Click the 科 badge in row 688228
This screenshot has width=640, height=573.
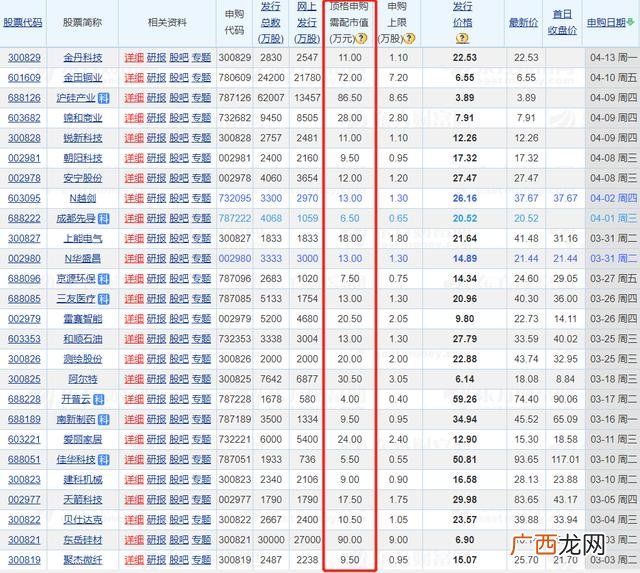click(99, 400)
